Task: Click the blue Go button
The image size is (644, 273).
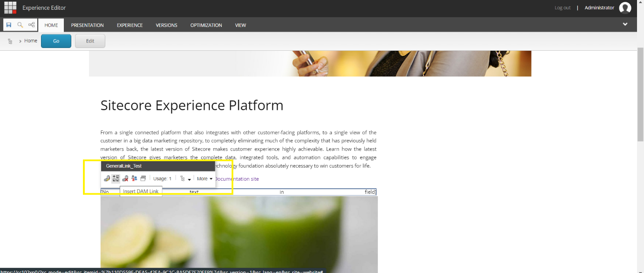Action: pyautogui.click(x=56, y=41)
